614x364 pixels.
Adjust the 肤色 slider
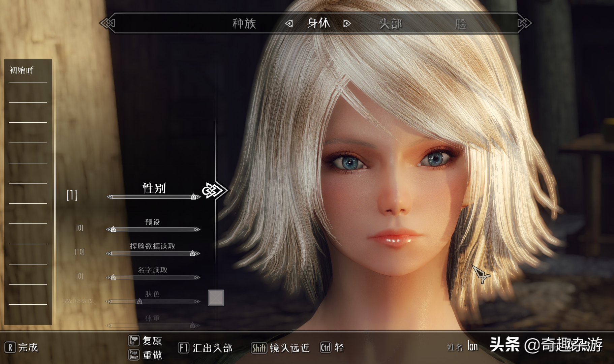coord(153,301)
